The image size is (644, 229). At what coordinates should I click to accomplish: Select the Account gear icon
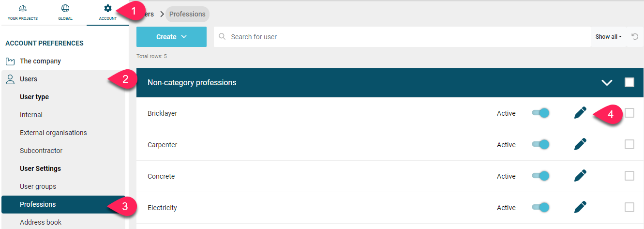click(108, 8)
